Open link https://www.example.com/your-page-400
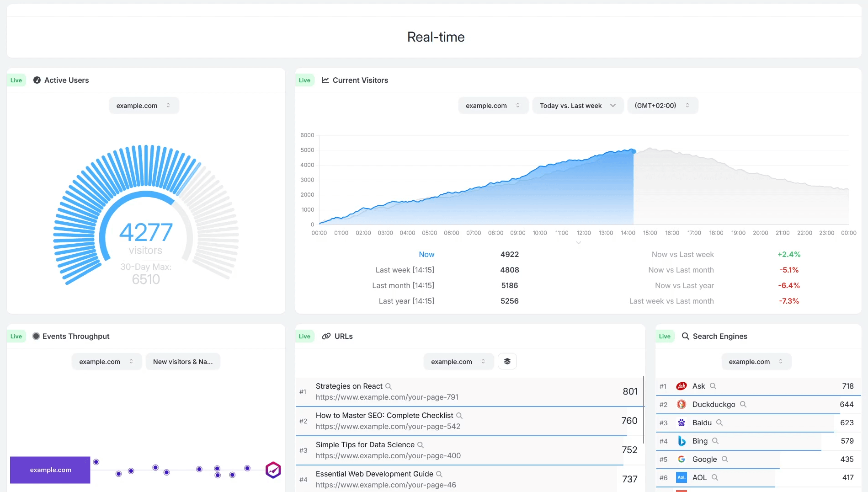The height and width of the screenshot is (492, 868). pos(388,456)
